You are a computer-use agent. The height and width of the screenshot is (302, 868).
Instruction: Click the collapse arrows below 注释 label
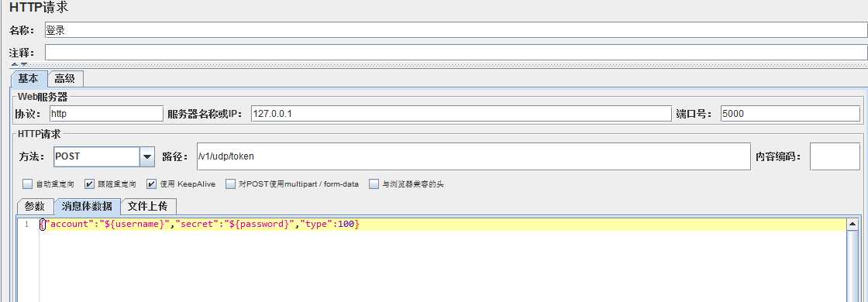pos(19,65)
